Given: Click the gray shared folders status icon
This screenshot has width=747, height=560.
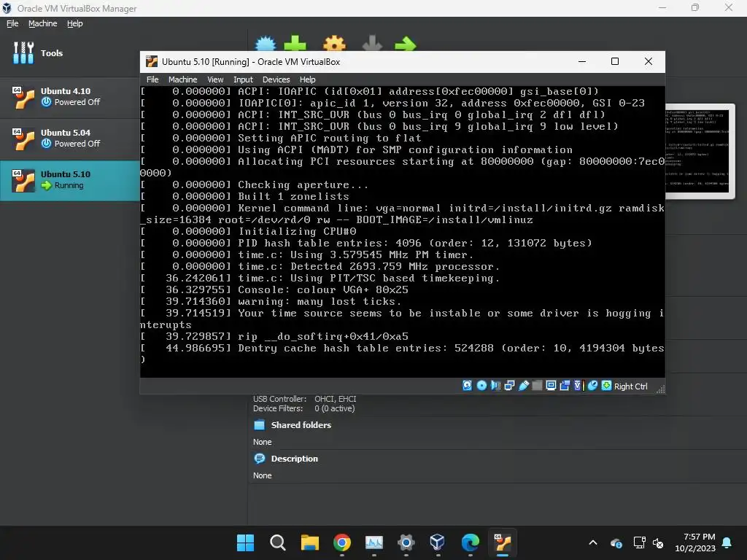Looking at the screenshot, I should (537, 386).
